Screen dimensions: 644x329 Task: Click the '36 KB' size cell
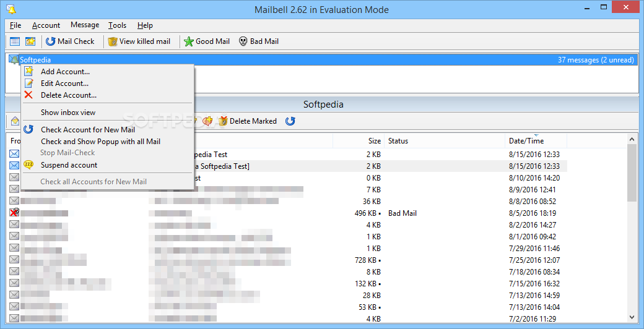[x=372, y=202]
